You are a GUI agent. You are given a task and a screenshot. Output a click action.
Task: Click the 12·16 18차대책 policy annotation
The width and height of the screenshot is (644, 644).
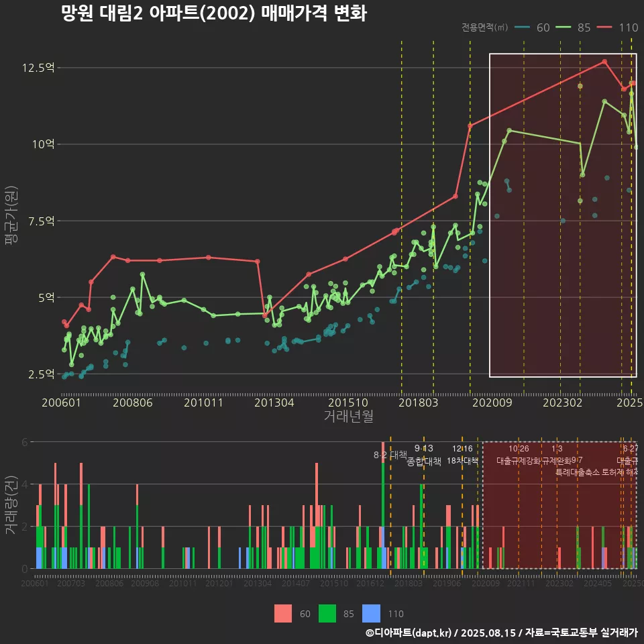pos(462,455)
